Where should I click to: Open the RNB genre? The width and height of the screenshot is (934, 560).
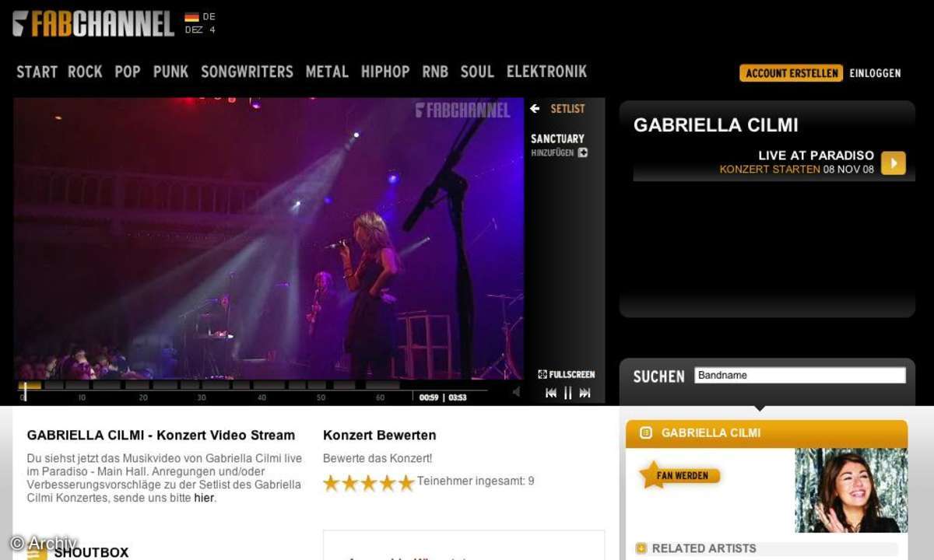[435, 72]
